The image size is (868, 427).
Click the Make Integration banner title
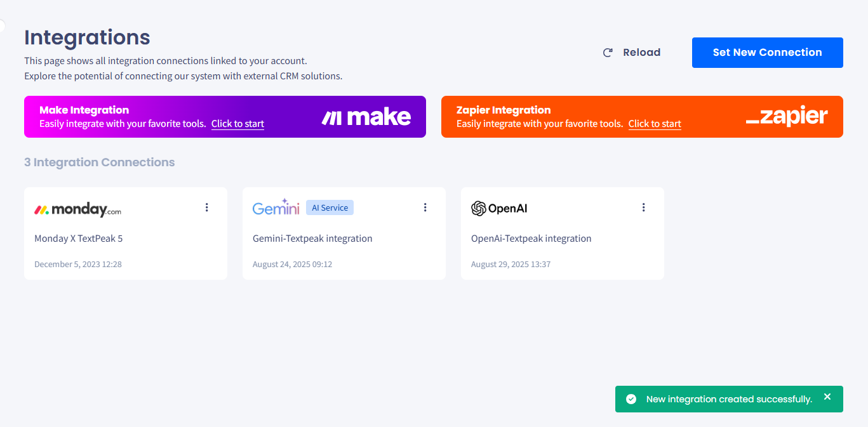(x=84, y=110)
